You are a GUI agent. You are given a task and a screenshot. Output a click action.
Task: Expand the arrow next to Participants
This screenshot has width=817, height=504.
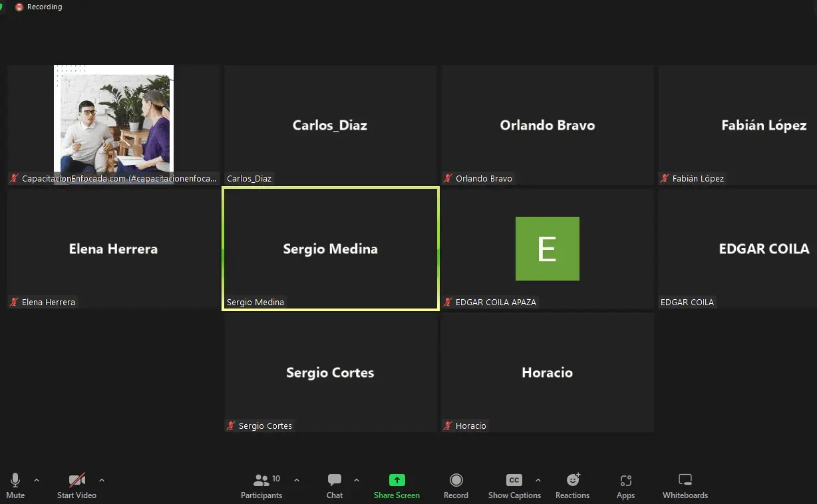click(x=297, y=479)
